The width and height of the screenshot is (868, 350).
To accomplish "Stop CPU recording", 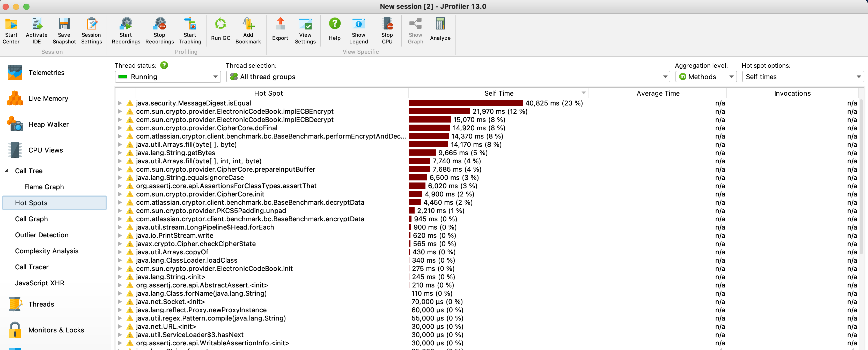I will 387,30.
